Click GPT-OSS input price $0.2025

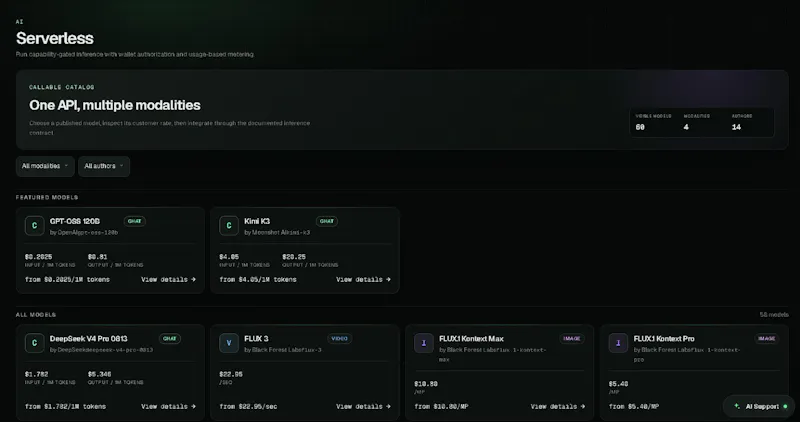point(39,257)
